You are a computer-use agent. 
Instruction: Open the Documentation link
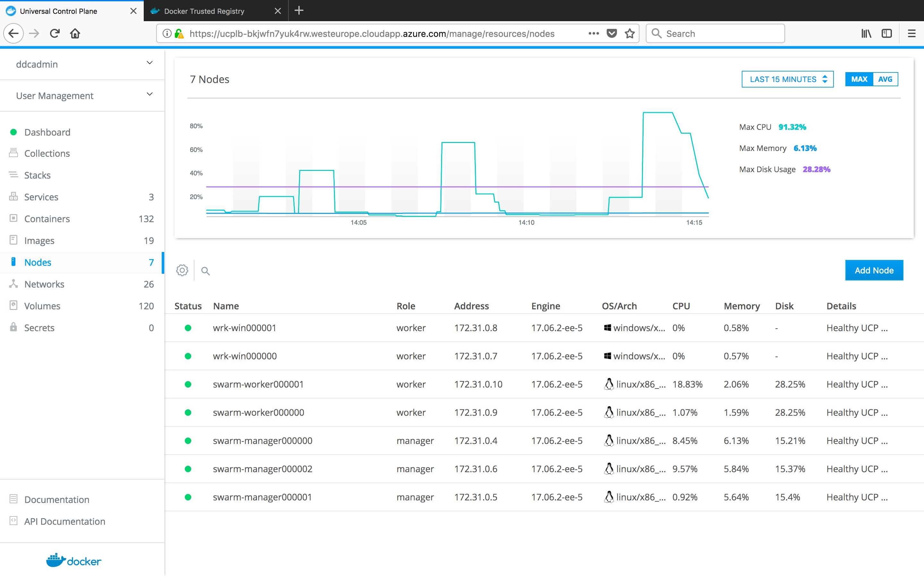(x=56, y=499)
